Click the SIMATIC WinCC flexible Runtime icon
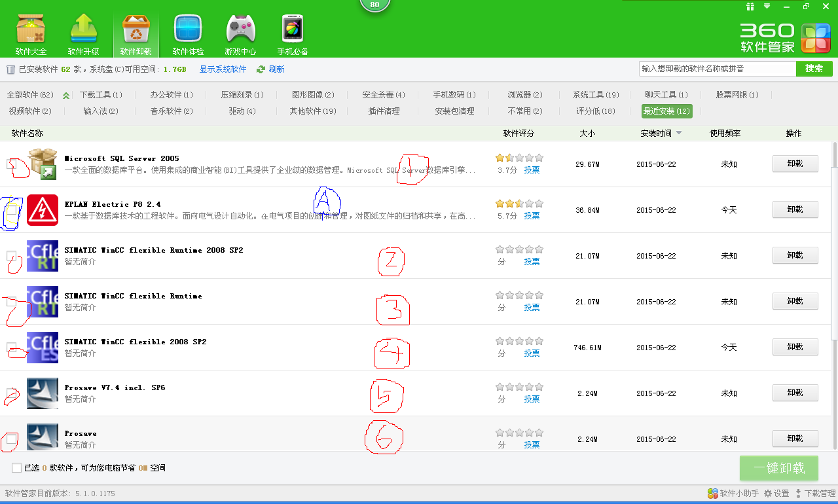 (x=43, y=302)
